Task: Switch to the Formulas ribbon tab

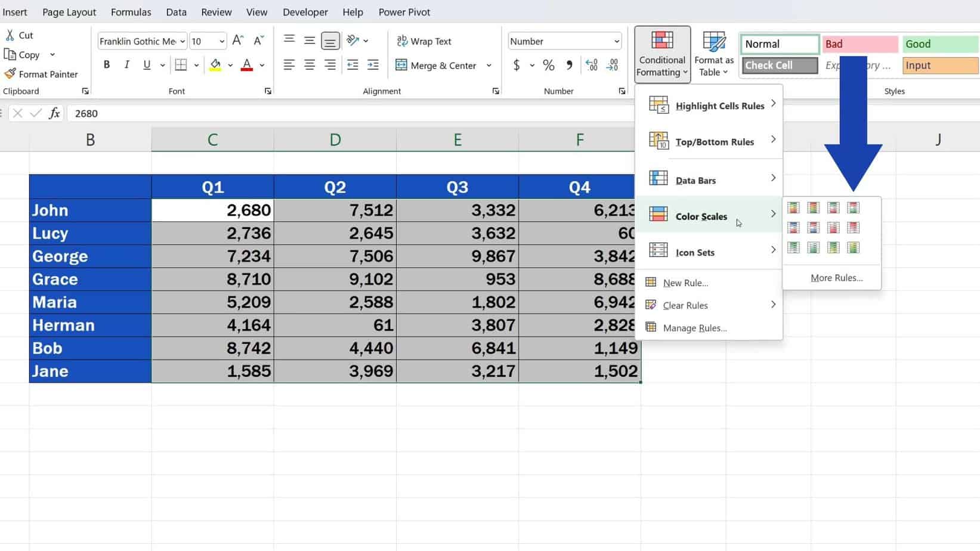Action: (131, 11)
